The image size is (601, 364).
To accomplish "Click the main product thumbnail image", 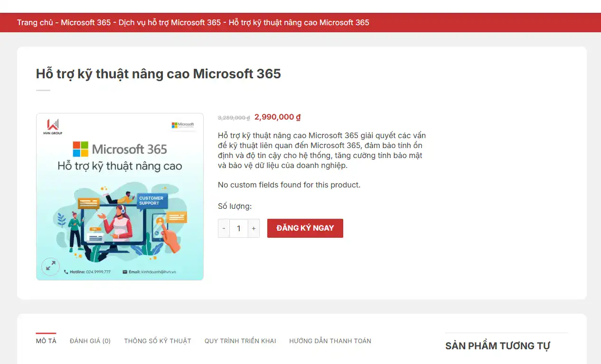I will [120, 196].
